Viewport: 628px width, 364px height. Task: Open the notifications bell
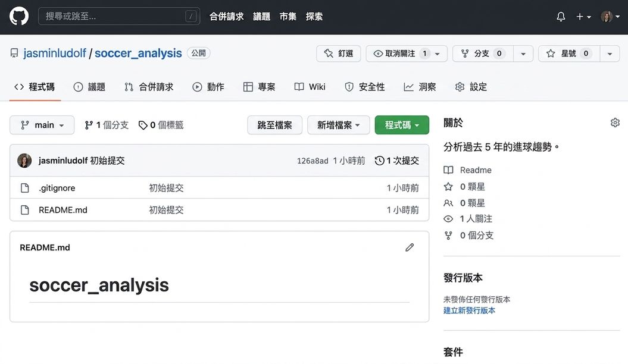pos(561,17)
